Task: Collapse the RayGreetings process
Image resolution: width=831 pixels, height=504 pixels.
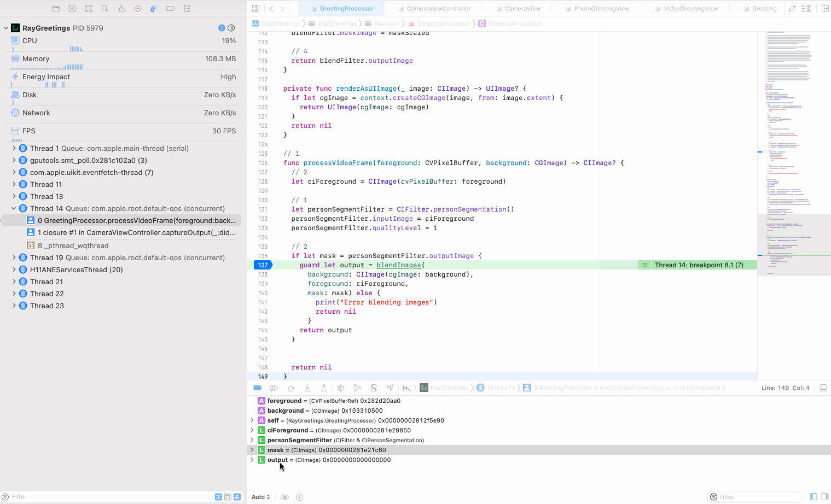Action: (x=6, y=28)
